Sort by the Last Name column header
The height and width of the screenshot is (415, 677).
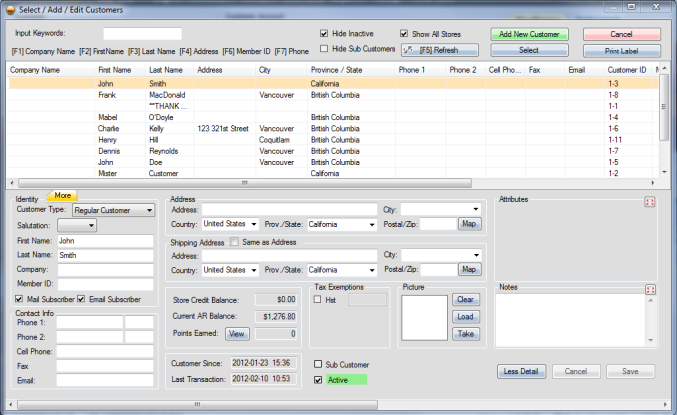point(166,70)
